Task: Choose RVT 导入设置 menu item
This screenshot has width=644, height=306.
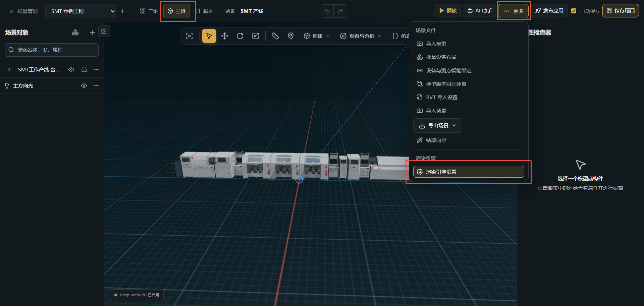Action: point(469,97)
